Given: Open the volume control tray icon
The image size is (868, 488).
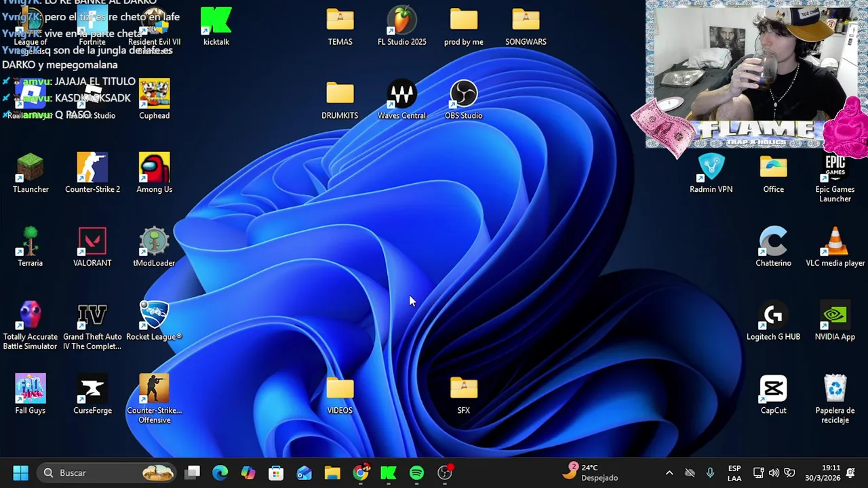Looking at the screenshot, I should click(774, 473).
